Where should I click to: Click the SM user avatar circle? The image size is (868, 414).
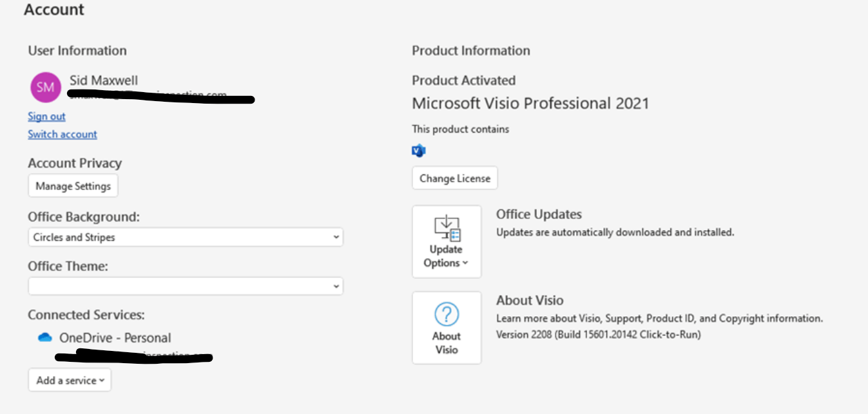pyautogui.click(x=45, y=87)
